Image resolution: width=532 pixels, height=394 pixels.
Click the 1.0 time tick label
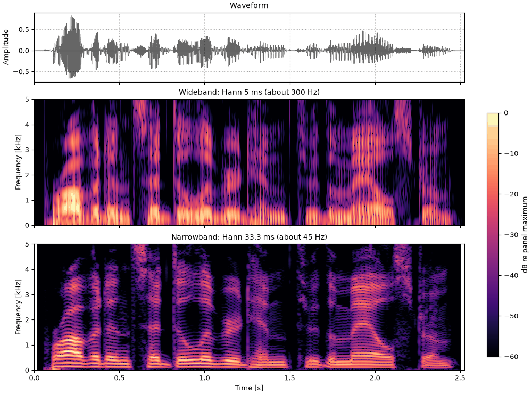coord(205,378)
